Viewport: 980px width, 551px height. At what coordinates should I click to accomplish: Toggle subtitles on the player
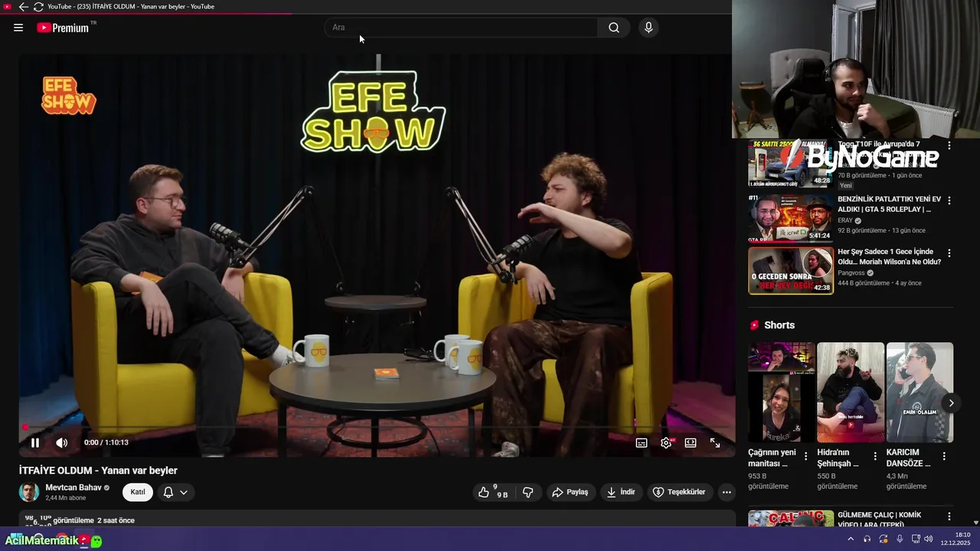(x=642, y=442)
